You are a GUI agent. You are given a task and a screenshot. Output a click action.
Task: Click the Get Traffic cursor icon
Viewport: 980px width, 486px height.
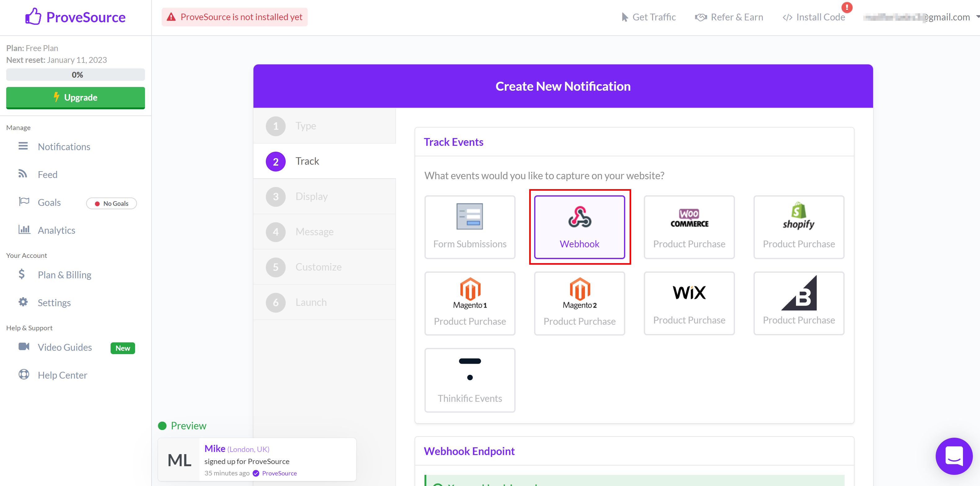pyautogui.click(x=625, y=17)
